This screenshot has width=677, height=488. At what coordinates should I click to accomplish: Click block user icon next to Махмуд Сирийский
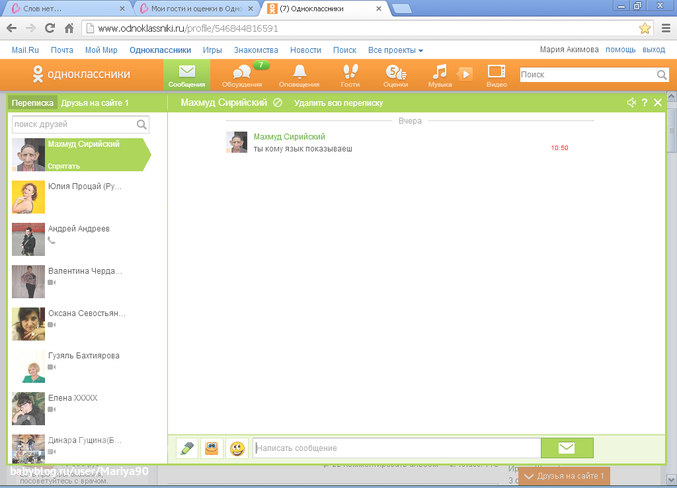tap(277, 103)
